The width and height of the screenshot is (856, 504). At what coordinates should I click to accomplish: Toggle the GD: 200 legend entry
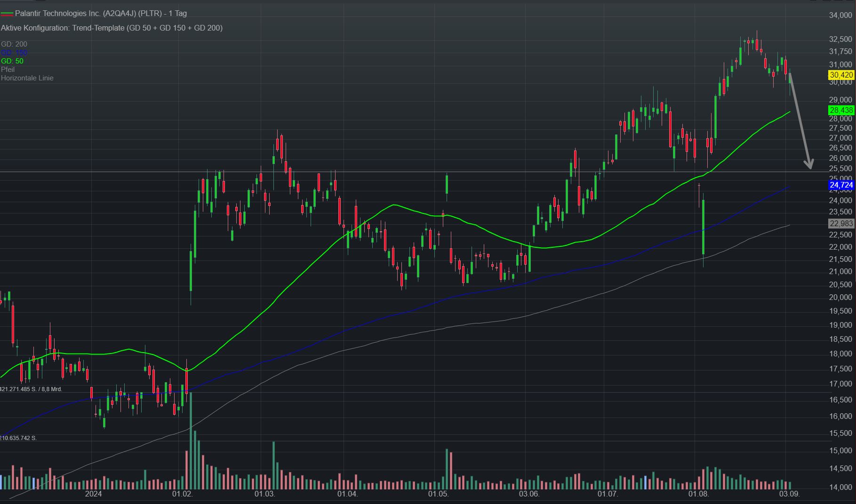(x=14, y=44)
